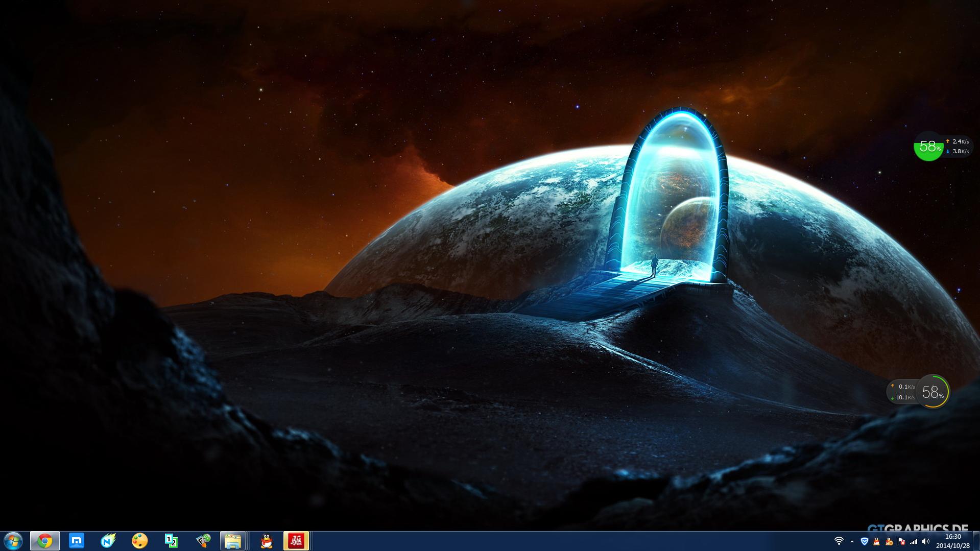Open Windows Explorer folder in taskbar
980x551 pixels.
(x=233, y=541)
